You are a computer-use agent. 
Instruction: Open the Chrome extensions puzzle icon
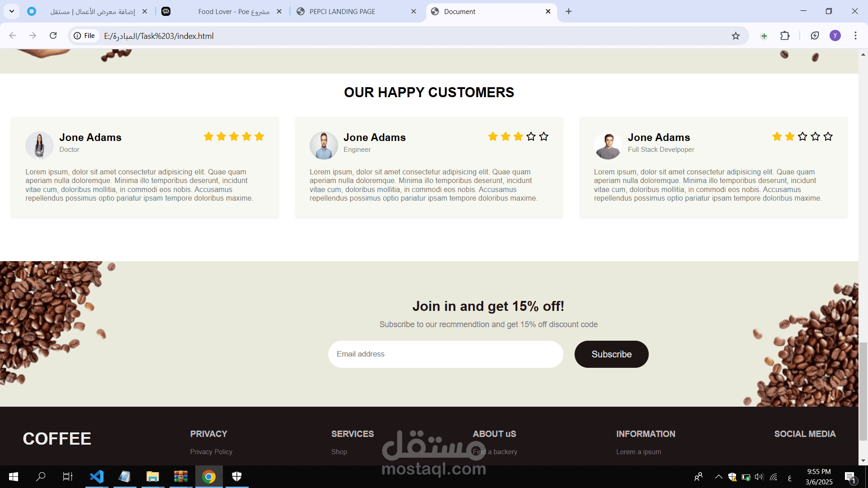(785, 36)
